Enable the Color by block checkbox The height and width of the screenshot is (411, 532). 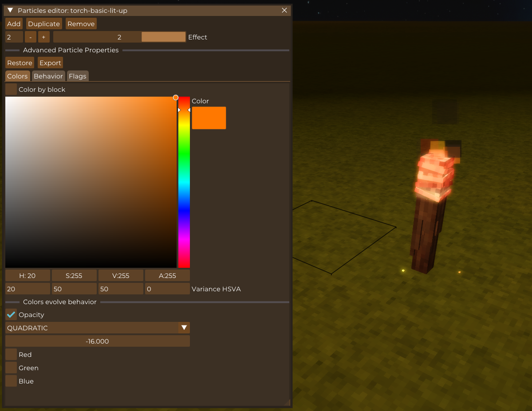click(x=11, y=89)
